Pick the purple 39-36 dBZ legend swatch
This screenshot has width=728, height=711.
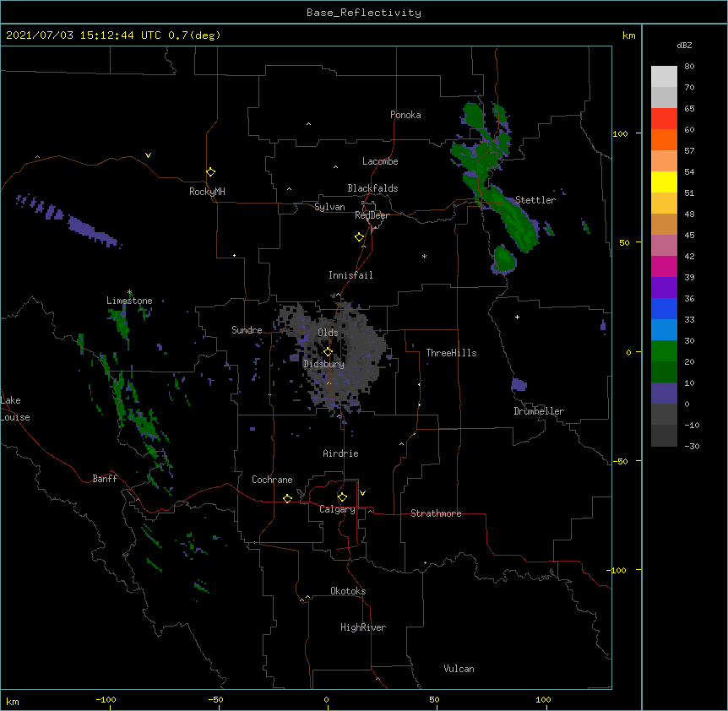coord(664,287)
